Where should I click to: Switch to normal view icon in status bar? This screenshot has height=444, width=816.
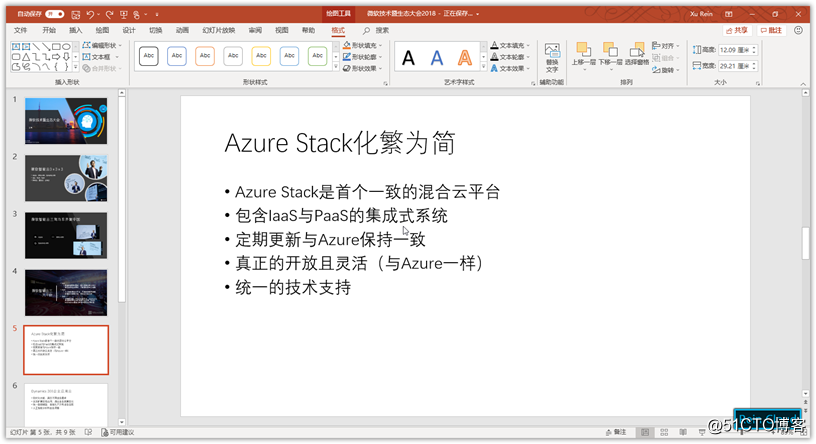[x=645, y=432]
